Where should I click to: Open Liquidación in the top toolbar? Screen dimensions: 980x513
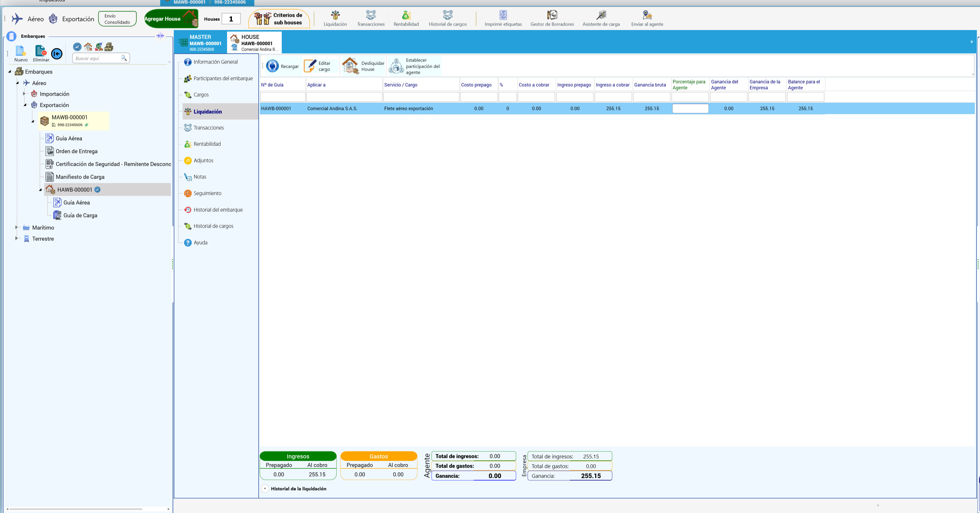click(335, 18)
